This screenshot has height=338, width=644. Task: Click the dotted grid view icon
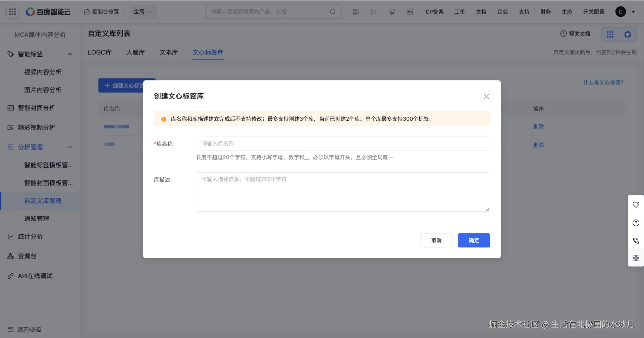[610, 34]
